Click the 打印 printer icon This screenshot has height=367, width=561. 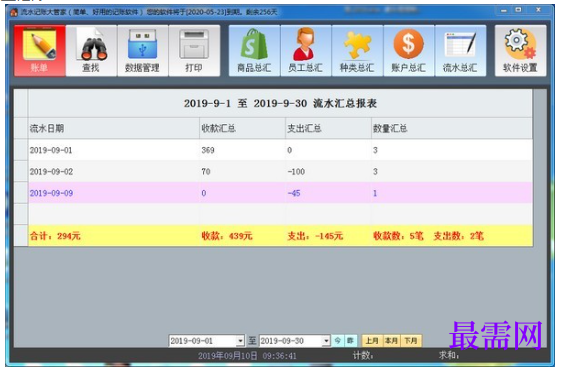pyautogui.click(x=194, y=50)
